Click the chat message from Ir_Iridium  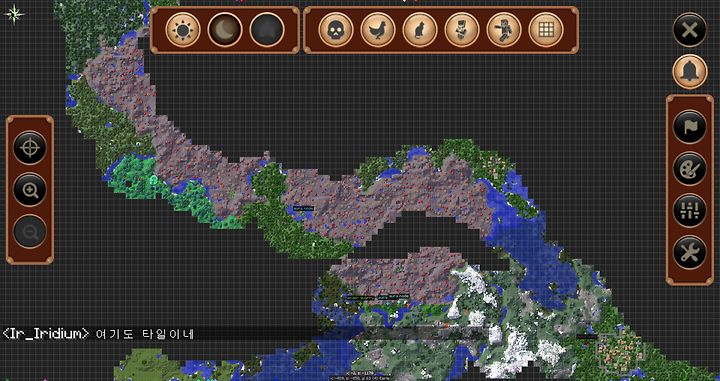click(98, 334)
